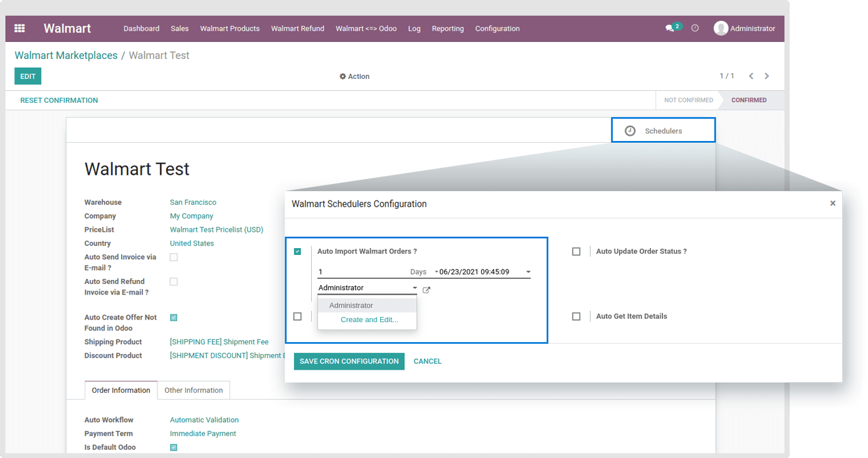Click the Administrator avatar icon
Viewport: 868px width, 458px height.
[x=721, y=28]
